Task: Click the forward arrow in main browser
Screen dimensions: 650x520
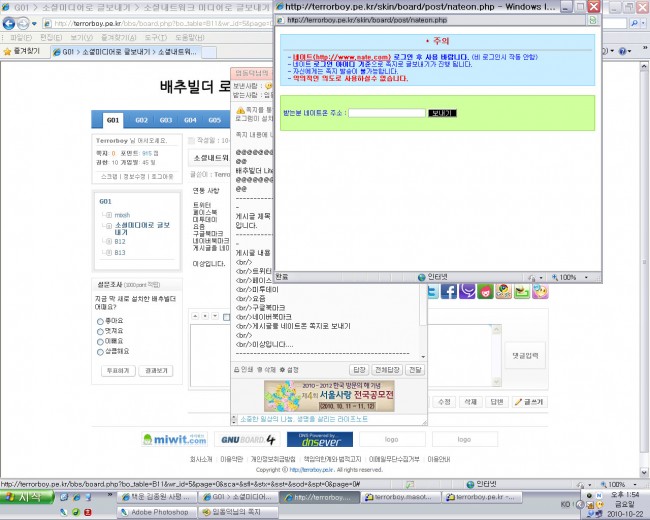Action: 23,24
